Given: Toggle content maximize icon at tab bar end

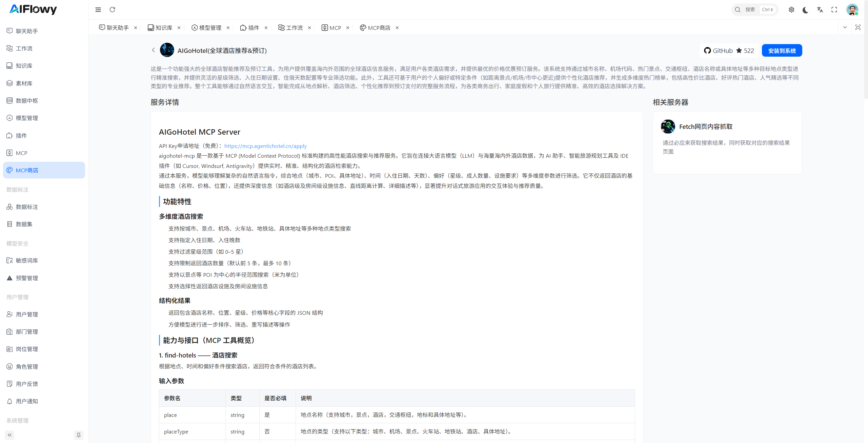Looking at the screenshot, I should click(857, 27).
